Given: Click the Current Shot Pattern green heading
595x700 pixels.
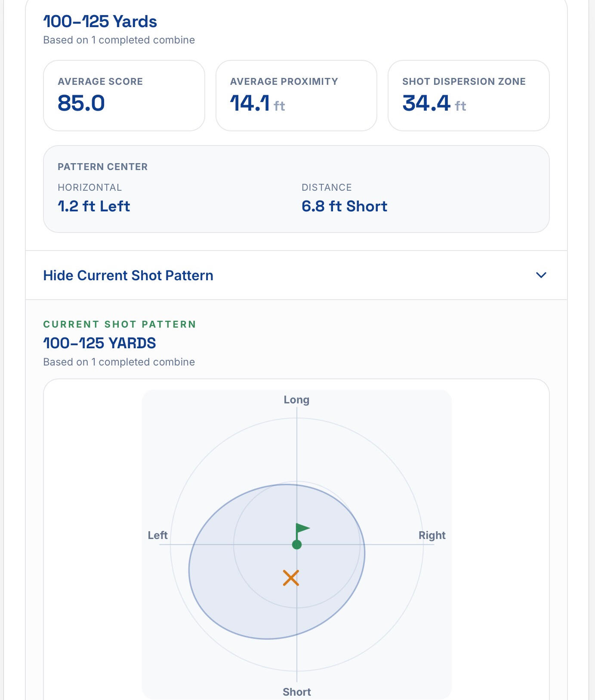Looking at the screenshot, I should [x=120, y=324].
